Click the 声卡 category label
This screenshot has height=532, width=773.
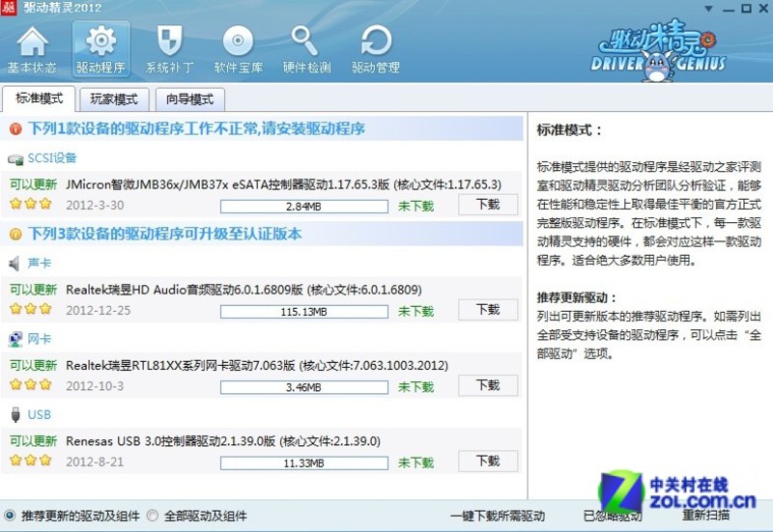tap(40, 263)
